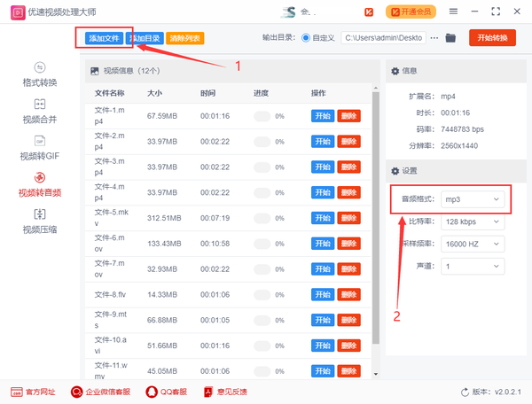The height and width of the screenshot is (404, 532).
Task: Click the 添加目录 add folder button
Action: coord(145,38)
